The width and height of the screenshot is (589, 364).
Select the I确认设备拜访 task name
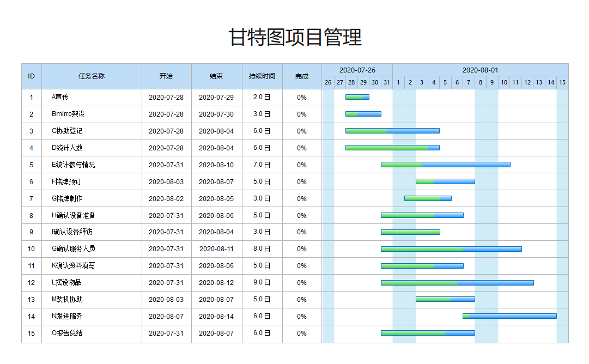click(72, 232)
